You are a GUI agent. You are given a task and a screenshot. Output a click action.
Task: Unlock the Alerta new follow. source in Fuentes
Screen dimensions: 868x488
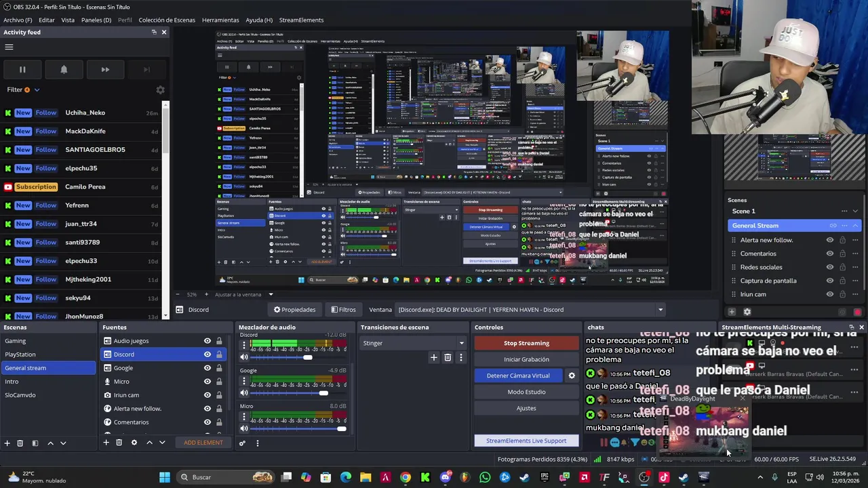[219, 409]
